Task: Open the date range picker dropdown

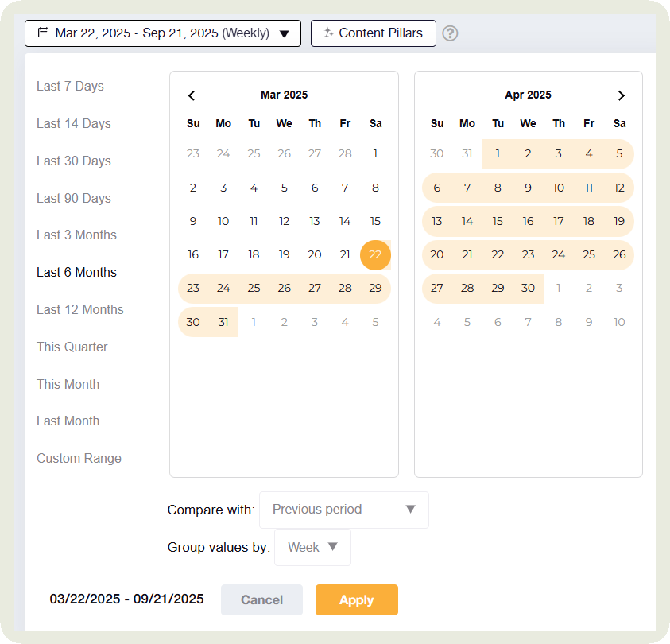Action: point(163,33)
